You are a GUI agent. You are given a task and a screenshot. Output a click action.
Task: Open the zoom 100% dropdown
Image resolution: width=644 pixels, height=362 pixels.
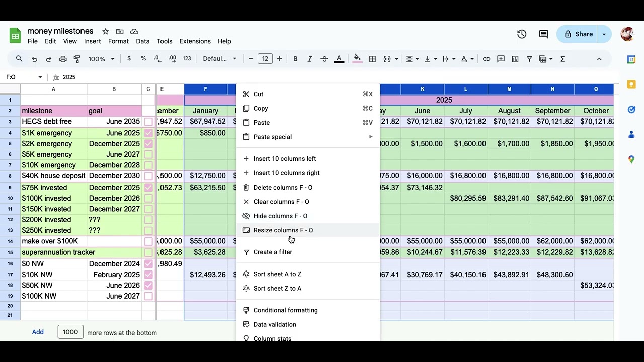click(101, 59)
